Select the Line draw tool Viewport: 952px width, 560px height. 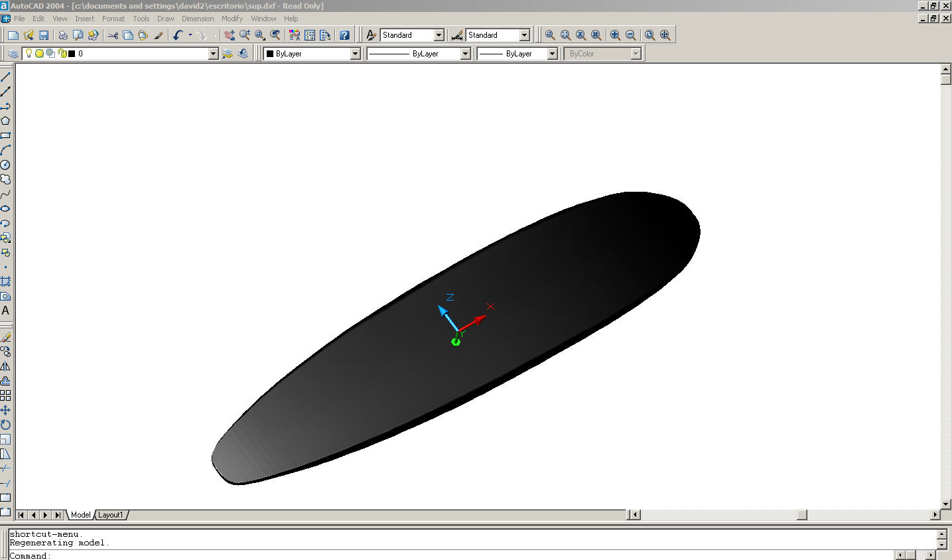5,77
